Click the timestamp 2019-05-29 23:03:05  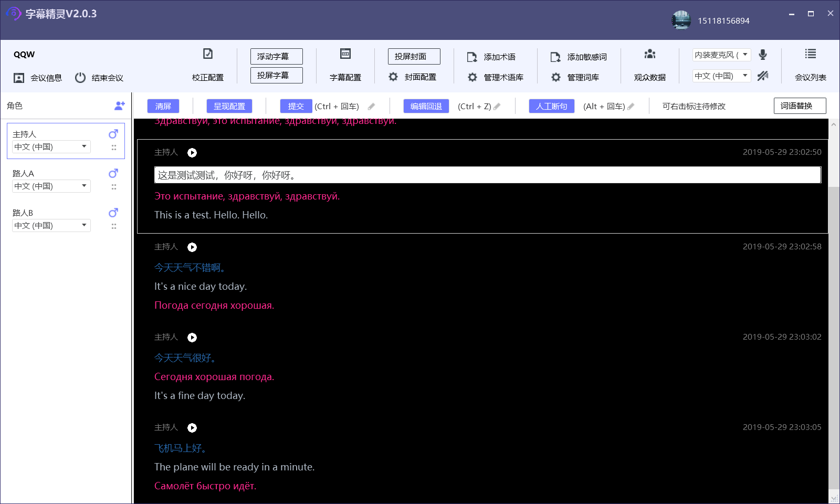point(782,427)
